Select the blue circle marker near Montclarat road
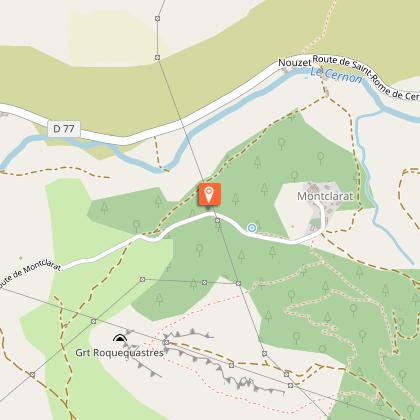Screen dimensions: 420x420 [252, 228]
